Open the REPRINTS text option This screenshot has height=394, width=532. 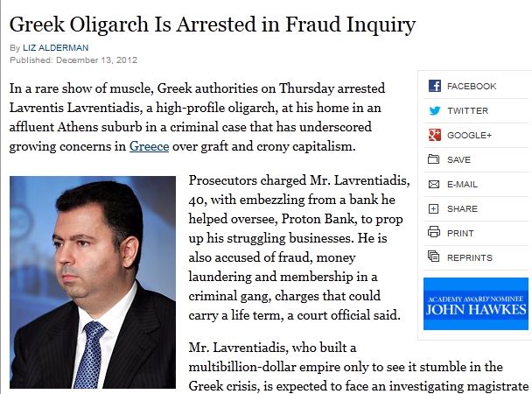470,257
